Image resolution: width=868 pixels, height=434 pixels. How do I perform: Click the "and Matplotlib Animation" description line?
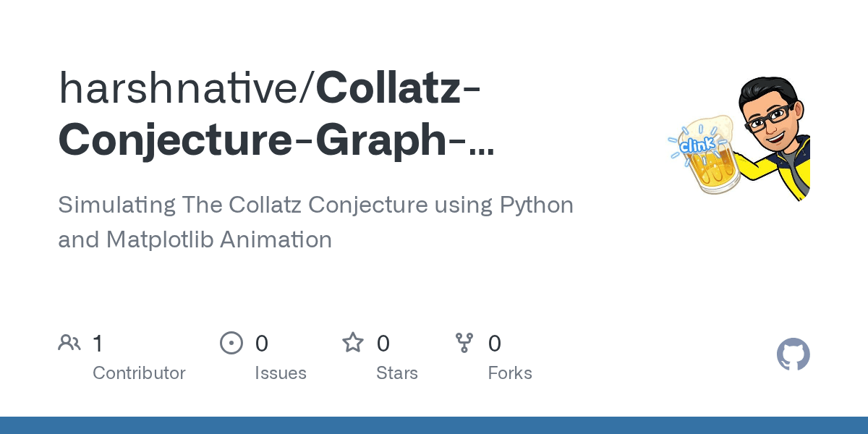(x=195, y=239)
